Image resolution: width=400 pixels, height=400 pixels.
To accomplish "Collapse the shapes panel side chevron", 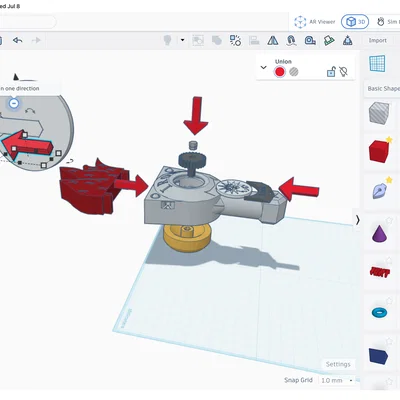I will [357, 220].
